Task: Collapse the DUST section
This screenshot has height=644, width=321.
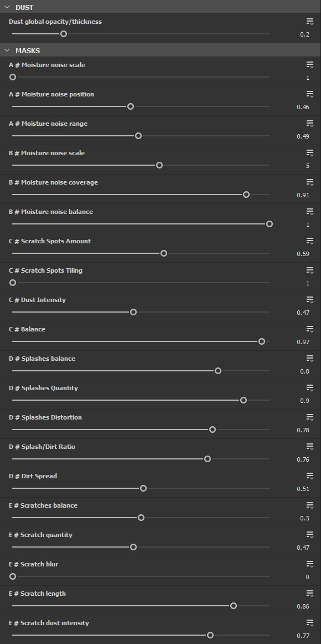Action: pyautogui.click(x=7, y=7)
